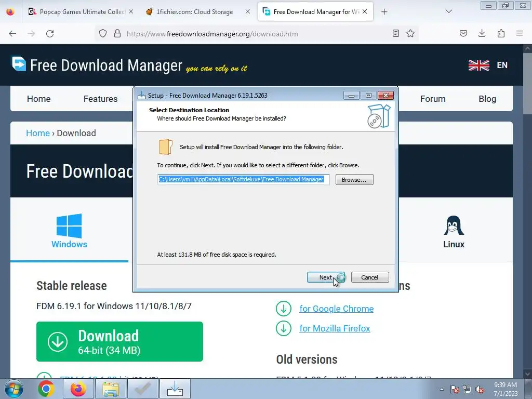Switch to the 1fichier.com Cloud Storage tab
The width and height of the screenshot is (532, 399).
tap(194, 12)
